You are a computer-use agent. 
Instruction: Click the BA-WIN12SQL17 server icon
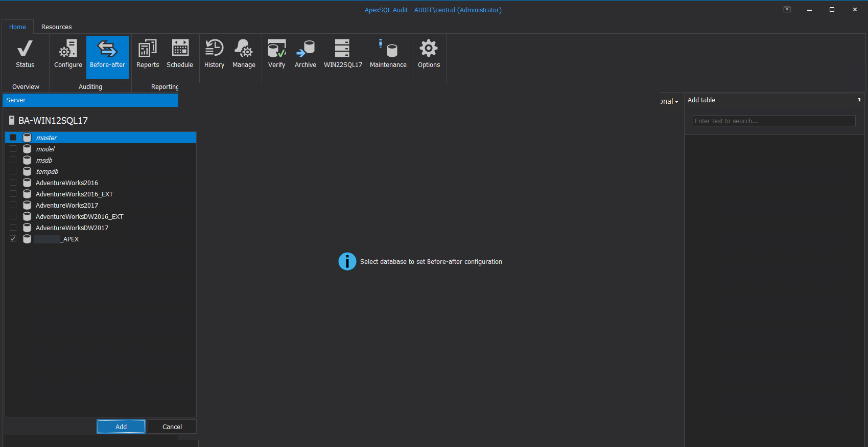12,121
